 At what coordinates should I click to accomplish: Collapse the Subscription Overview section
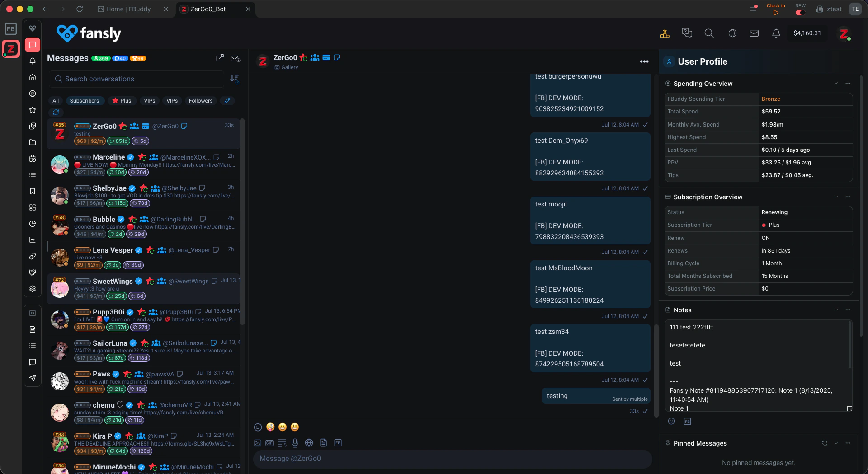[836, 197]
